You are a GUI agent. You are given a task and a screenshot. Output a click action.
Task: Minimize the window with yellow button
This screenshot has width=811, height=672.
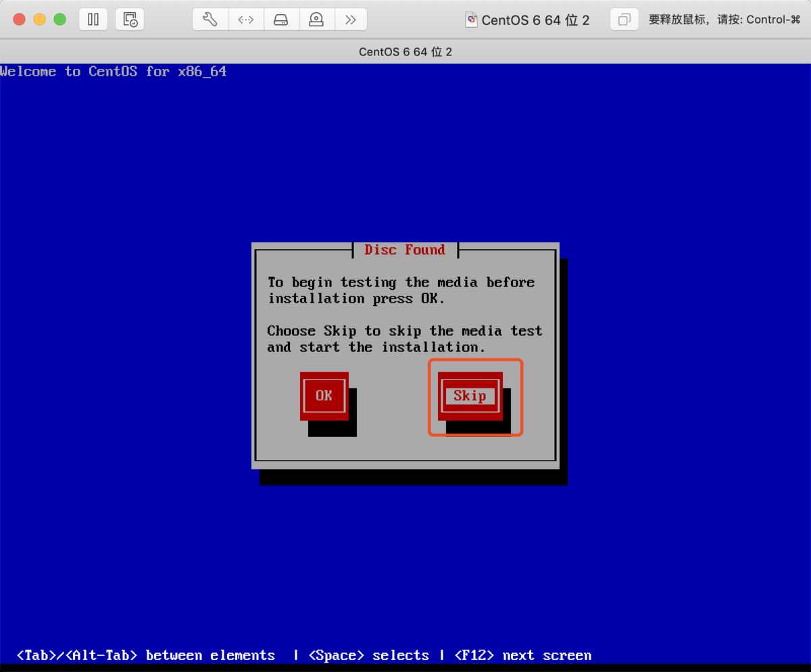[x=39, y=20]
